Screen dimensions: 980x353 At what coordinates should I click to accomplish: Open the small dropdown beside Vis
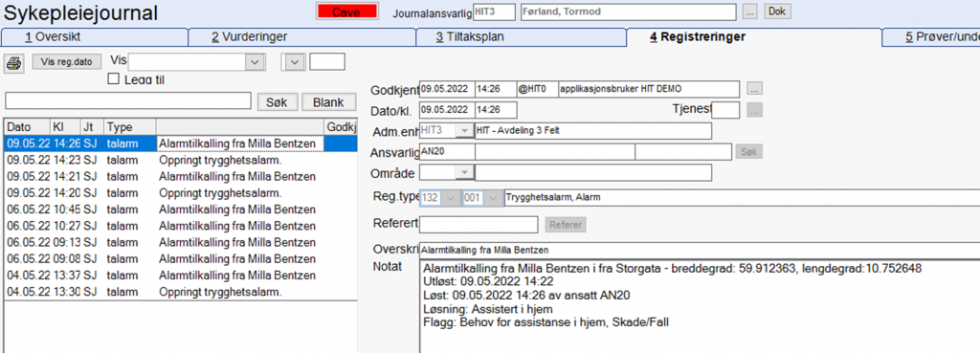[295, 61]
